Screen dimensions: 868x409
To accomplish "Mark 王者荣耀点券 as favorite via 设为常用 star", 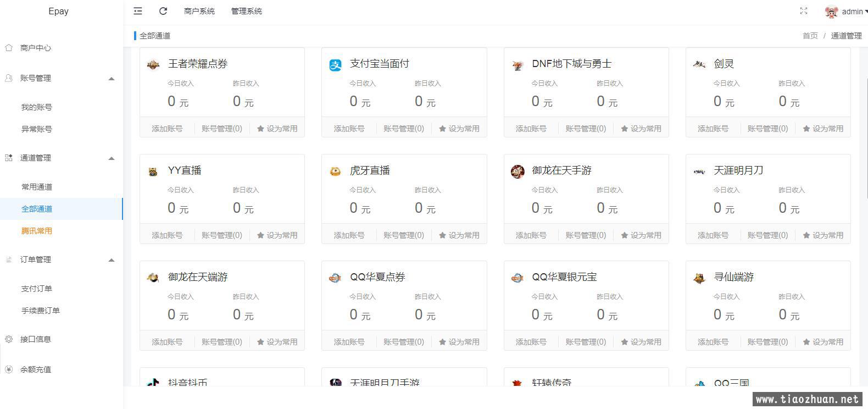I will 277,129.
